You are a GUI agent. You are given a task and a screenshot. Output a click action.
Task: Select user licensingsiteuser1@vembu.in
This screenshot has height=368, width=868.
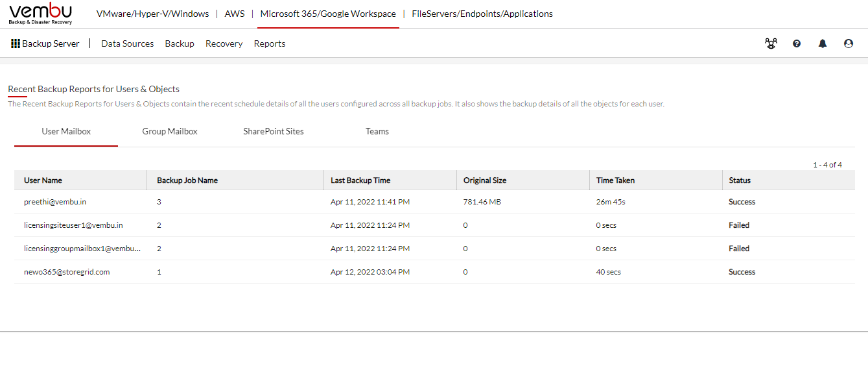pyautogui.click(x=73, y=225)
